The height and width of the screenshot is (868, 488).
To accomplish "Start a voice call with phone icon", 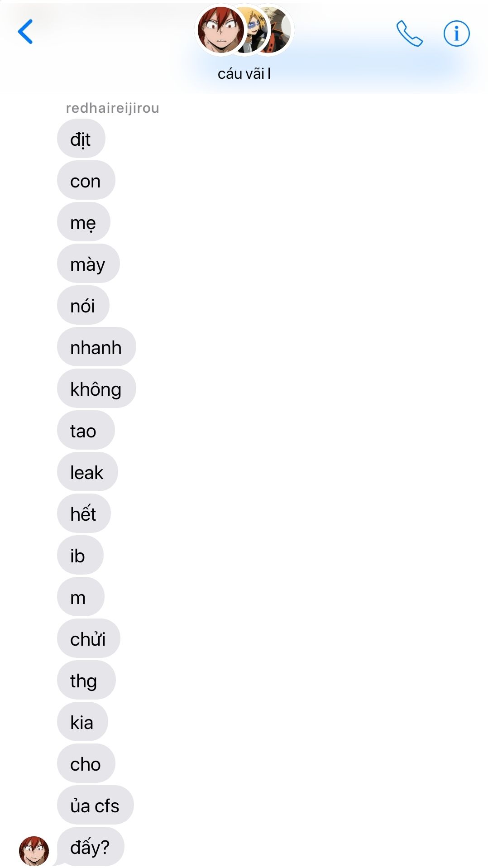I will [409, 34].
